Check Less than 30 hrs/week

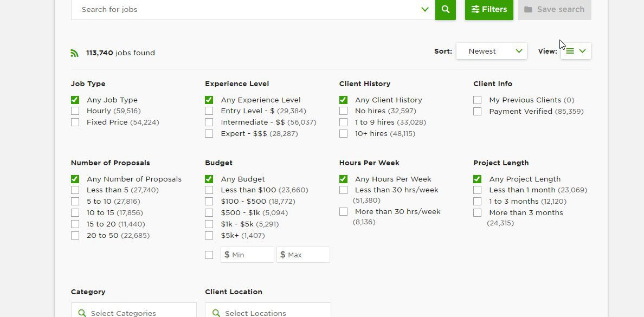343,190
